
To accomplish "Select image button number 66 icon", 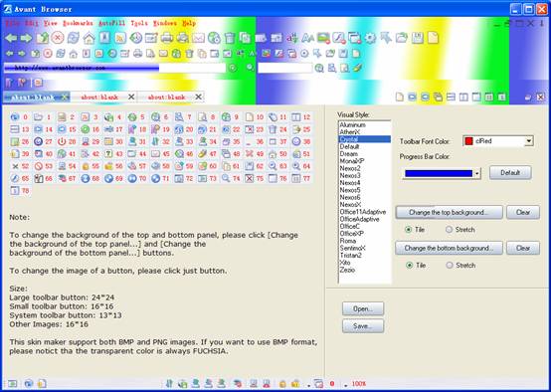I will [x=43, y=179].
